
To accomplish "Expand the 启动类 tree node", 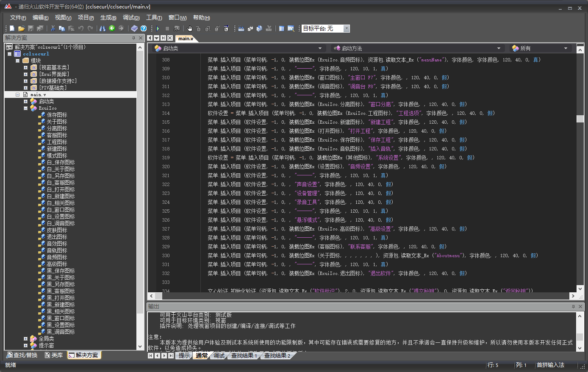I will pos(25,101).
